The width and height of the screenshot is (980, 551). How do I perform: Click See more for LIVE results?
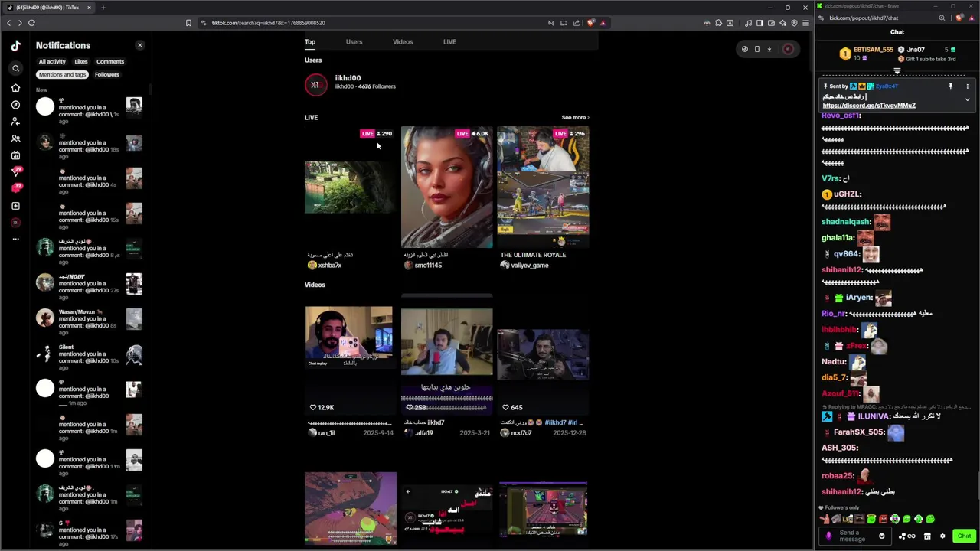pos(575,118)
